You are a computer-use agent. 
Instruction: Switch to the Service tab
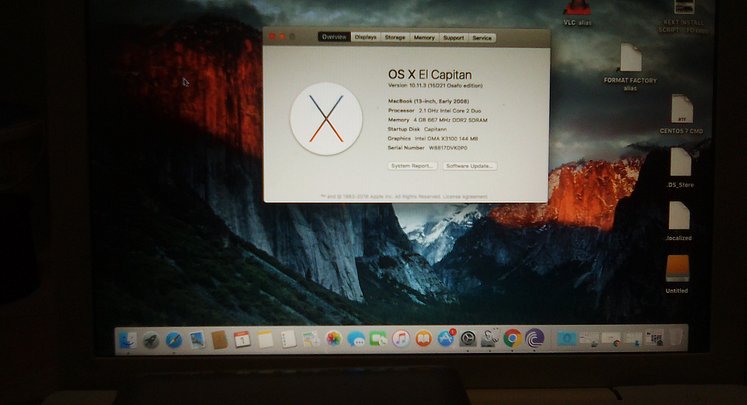click(482, 38)
